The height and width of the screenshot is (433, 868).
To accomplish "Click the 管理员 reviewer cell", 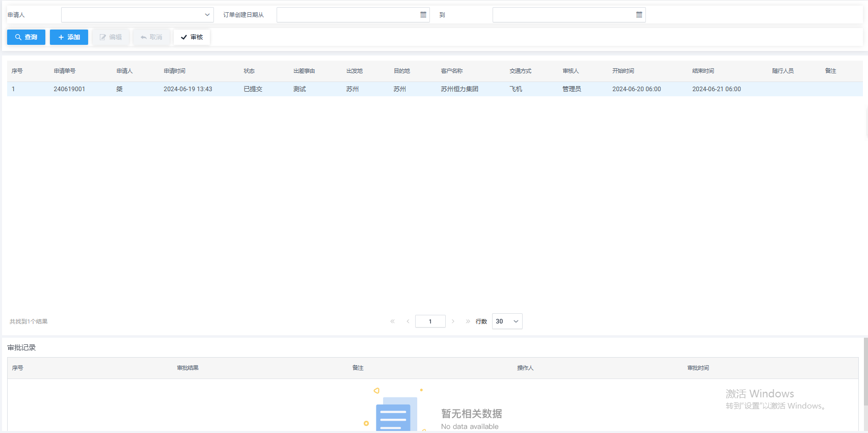I will coord(572,89).
